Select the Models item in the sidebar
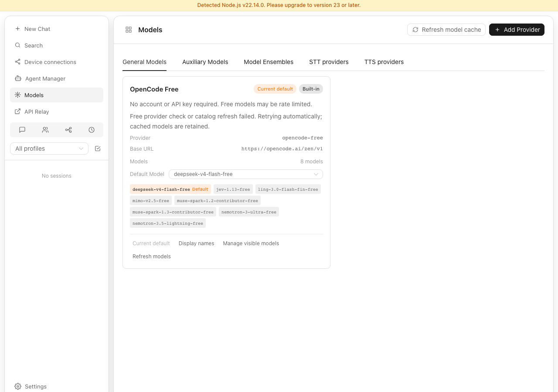558x392 pixels. coord(57,95)
